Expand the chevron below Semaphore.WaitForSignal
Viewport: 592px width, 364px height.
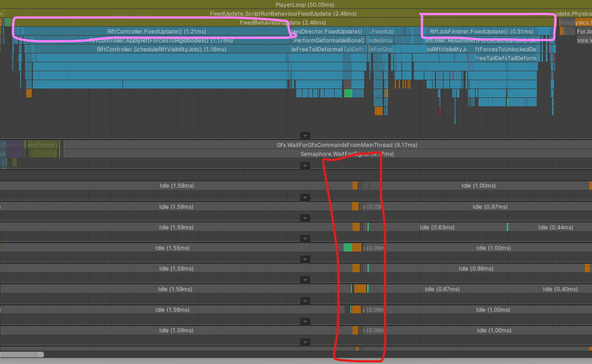click(x=305, y=165)
